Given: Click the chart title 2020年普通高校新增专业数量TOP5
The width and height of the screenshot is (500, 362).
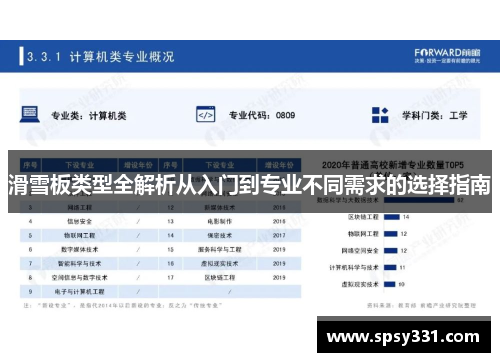Looking at the screenshot, I should 393,165.
